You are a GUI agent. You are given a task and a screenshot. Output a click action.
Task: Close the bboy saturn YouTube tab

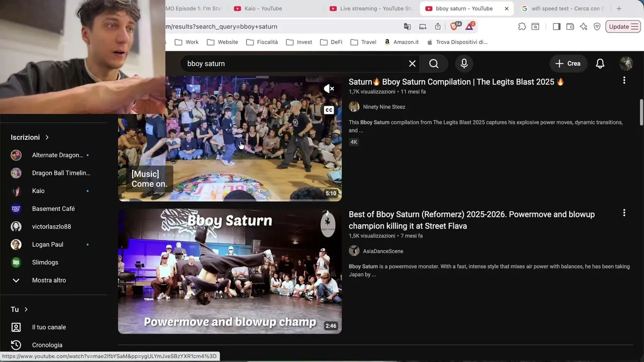507,9
